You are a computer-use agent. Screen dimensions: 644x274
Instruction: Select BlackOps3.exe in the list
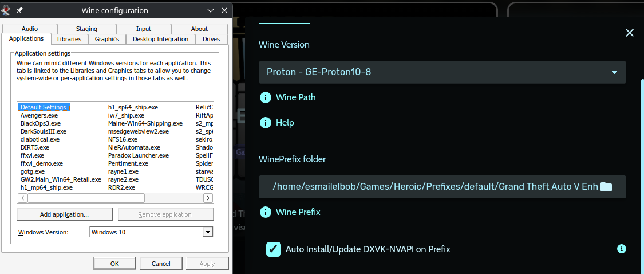(40, 123)
